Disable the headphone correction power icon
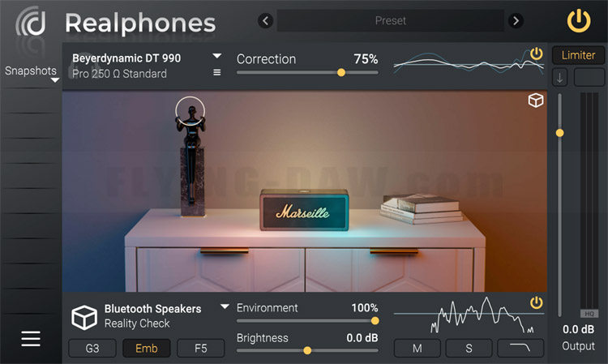Image resolution: width=608 pixels, height=364 pixels. coord(537,54)
